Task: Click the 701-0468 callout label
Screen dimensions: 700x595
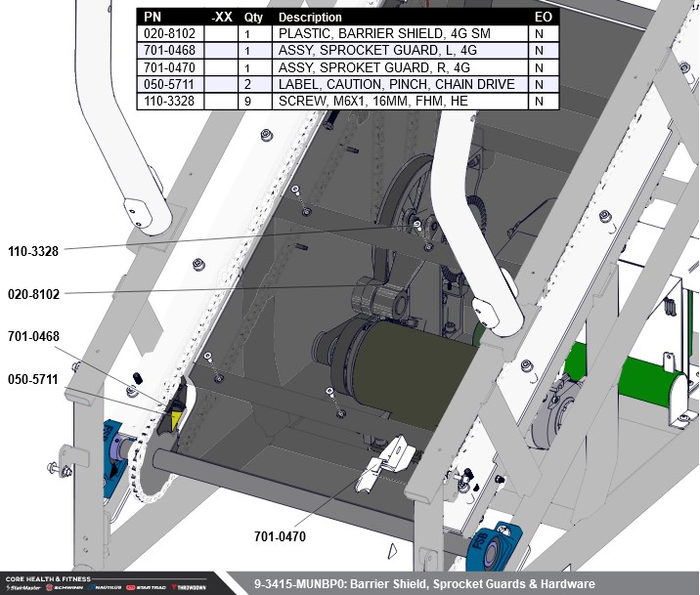Action: pos(33,337)
